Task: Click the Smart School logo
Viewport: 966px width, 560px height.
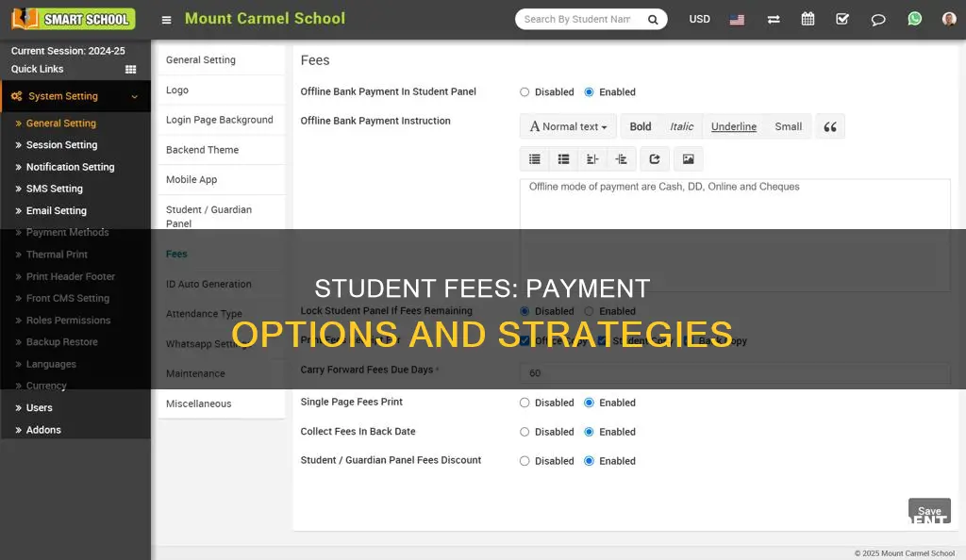Action: pyautogui.click(x=73, y=19)
